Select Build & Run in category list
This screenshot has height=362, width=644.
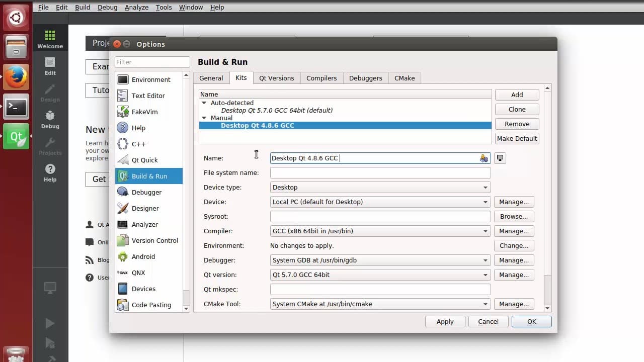148,176
